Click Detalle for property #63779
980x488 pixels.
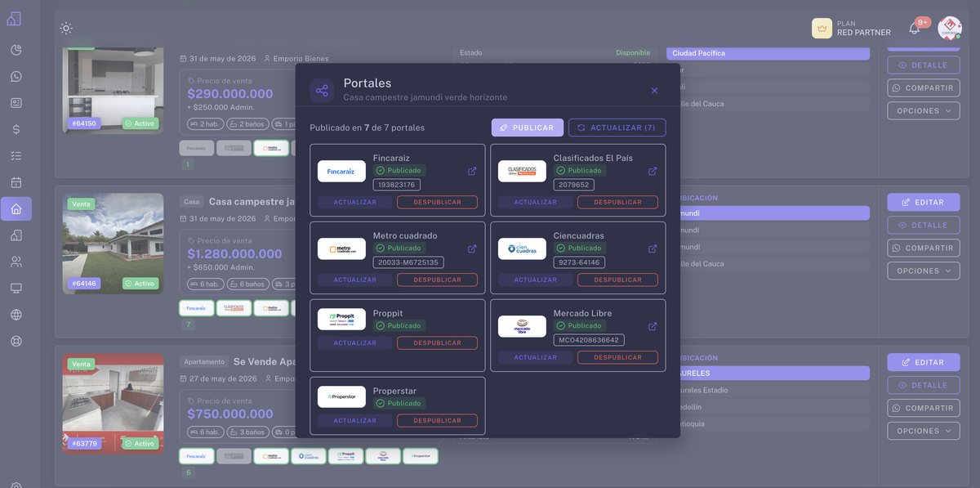924,385
